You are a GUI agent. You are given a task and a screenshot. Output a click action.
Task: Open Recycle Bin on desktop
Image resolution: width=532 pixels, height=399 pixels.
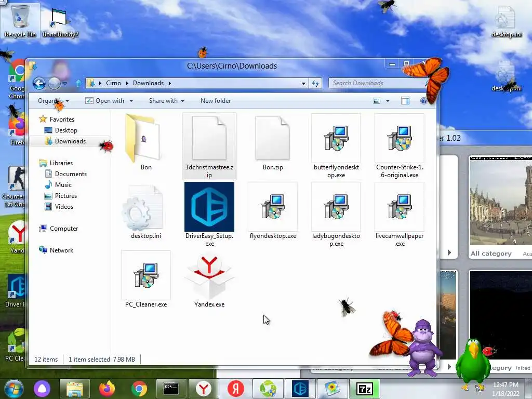pos(20,20)
